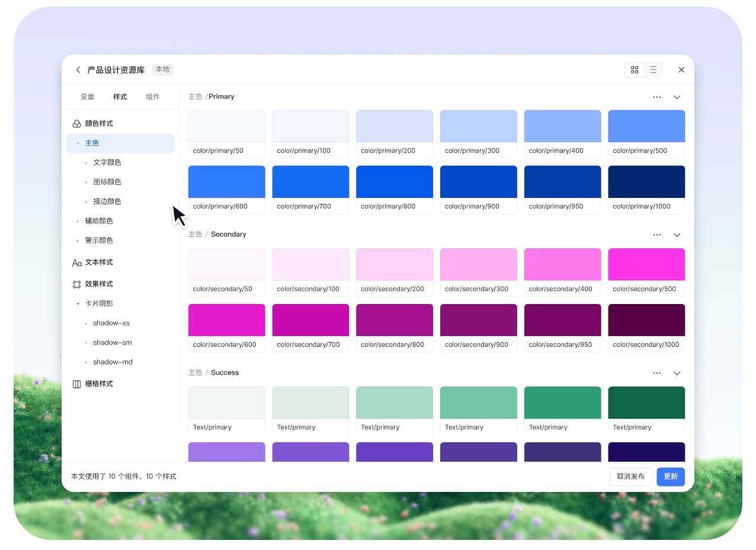Viewport: 756px width, 550px height.
Task: Open more options for Secondary section
Action: (x=656, y=235)
